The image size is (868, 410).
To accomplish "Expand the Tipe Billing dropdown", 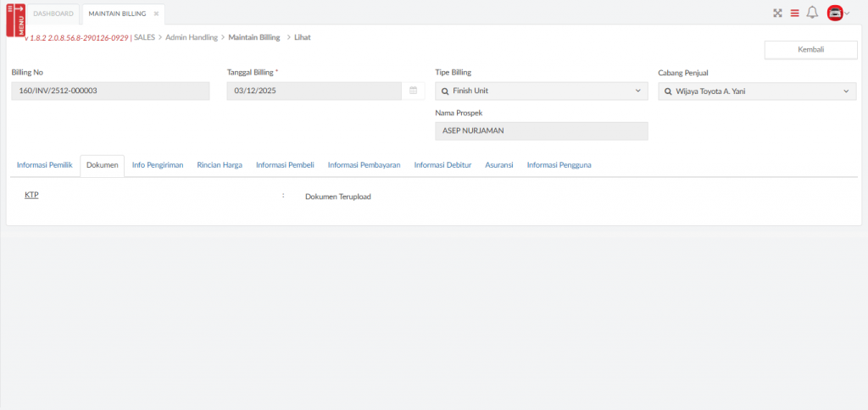I will 637,91.
